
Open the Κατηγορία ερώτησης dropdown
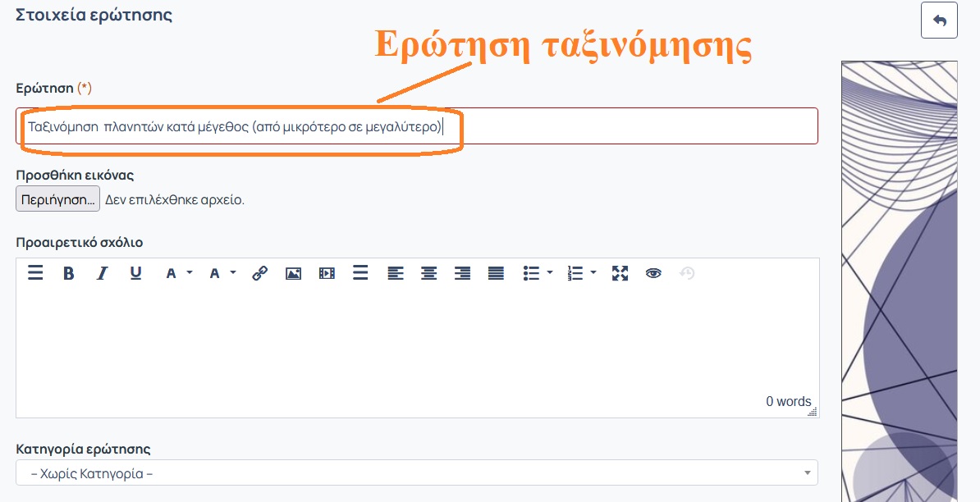pyautogui.click(x=417, y=472)
